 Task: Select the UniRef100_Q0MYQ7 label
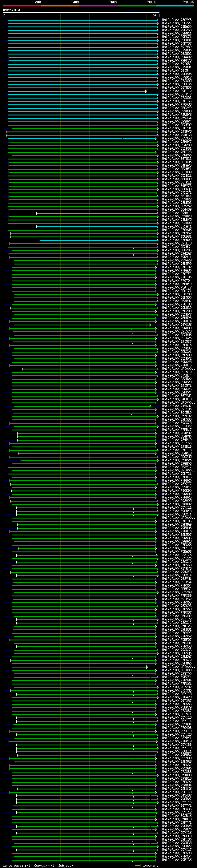click(176, 43)
